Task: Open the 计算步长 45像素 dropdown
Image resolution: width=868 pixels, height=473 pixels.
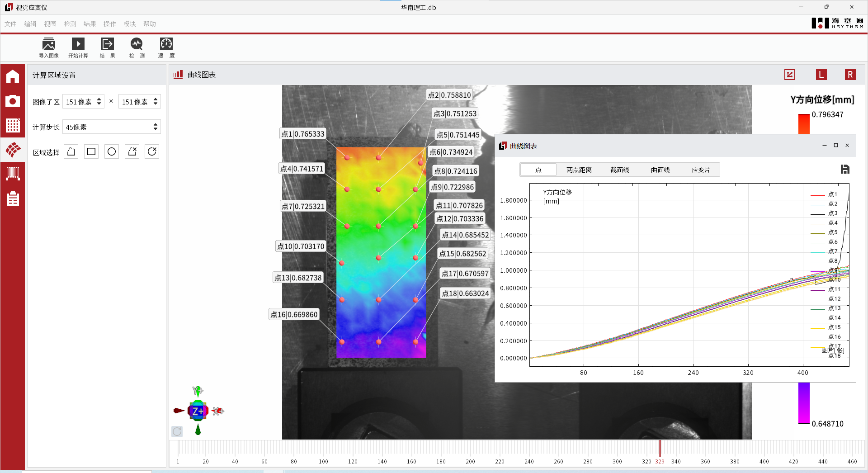Action: (x=111, y=127)
